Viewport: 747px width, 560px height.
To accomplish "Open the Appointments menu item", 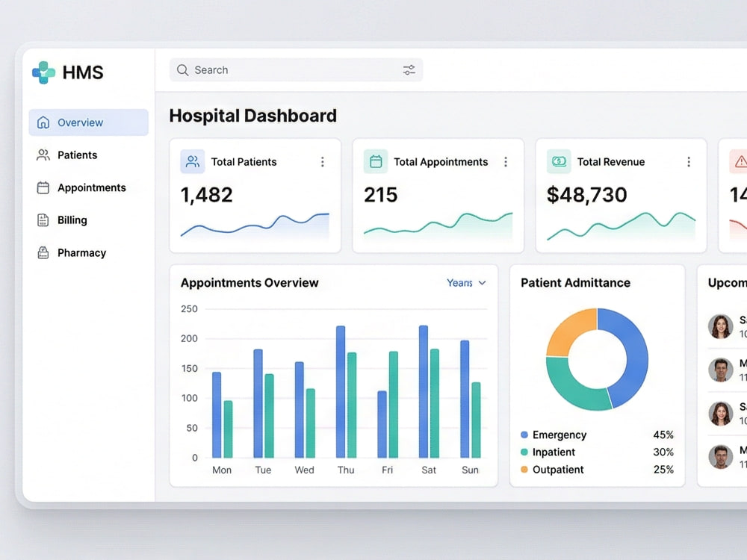I will (89, 187).
